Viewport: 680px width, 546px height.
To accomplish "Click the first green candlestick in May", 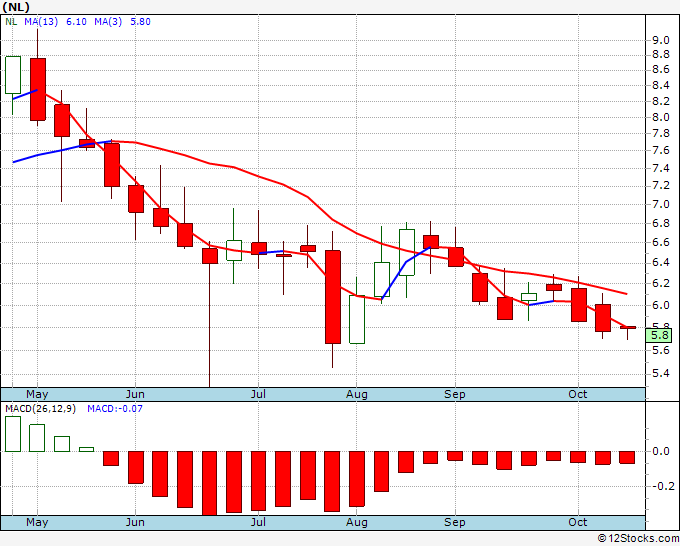I will (x=13, y=75).
